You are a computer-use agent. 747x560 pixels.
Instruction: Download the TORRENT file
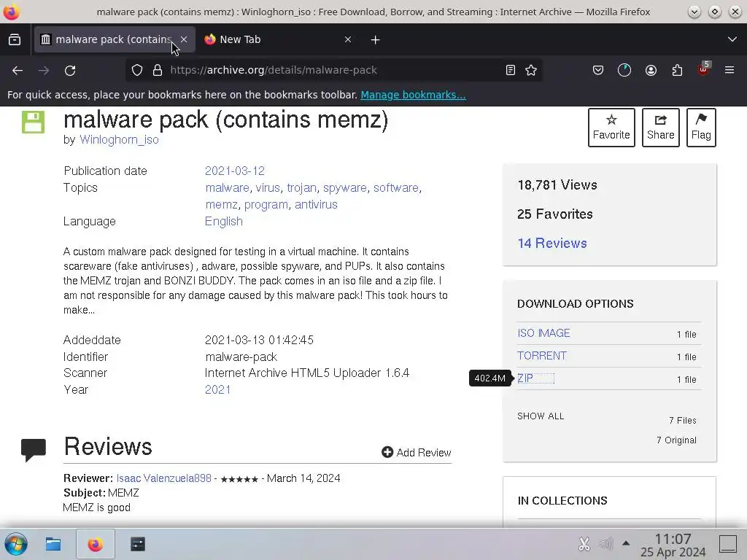point(542,356)
